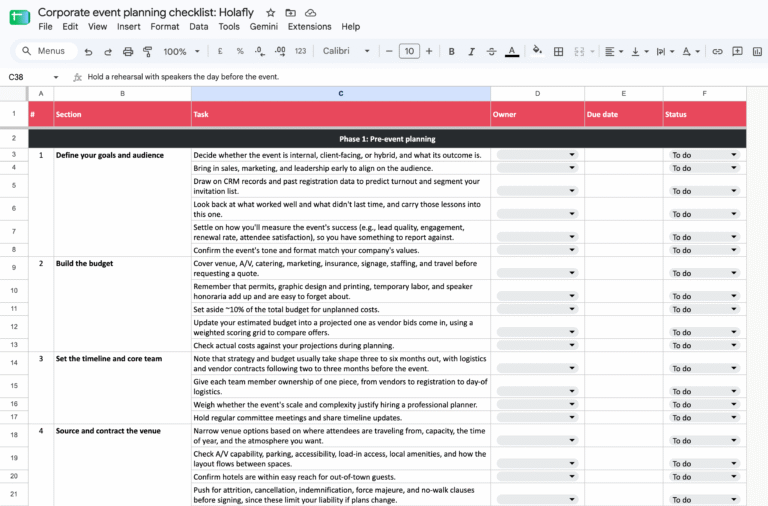Open Status dropdown for 10% budget task

(704, 310)
